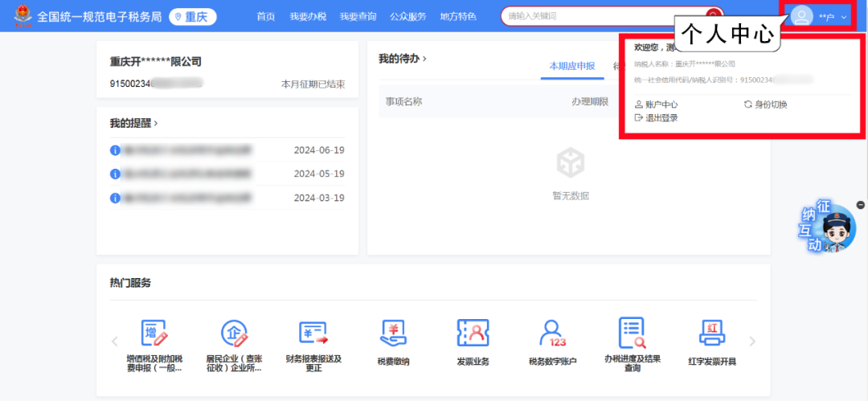
Task: Open 税务数字账户 icon
Action: coord(552,333)
